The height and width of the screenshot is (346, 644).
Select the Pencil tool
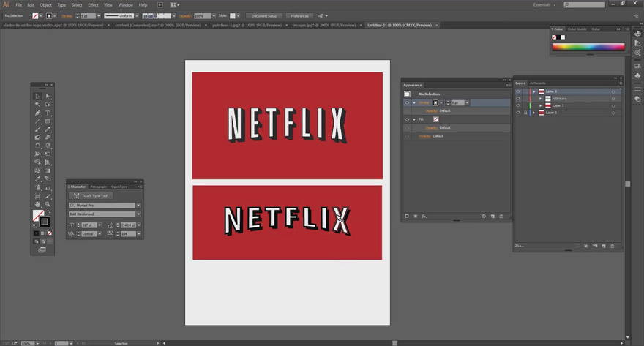(x=48, y=129)
